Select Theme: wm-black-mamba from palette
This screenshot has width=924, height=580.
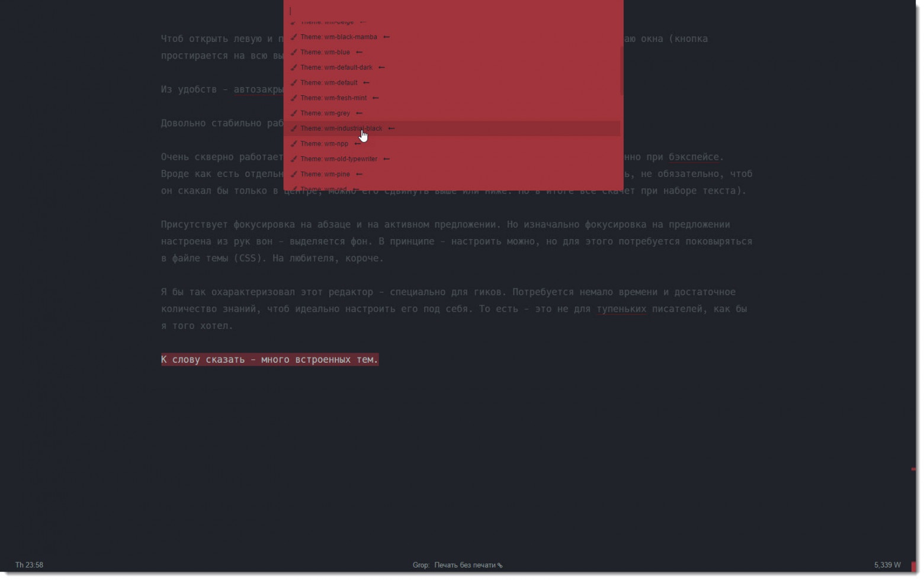point(453,37)
